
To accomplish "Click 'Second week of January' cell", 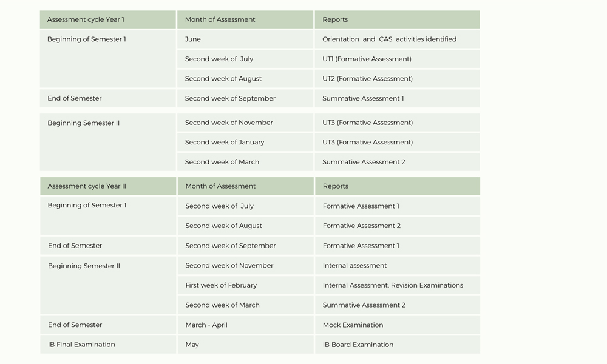I will (245, 142).
